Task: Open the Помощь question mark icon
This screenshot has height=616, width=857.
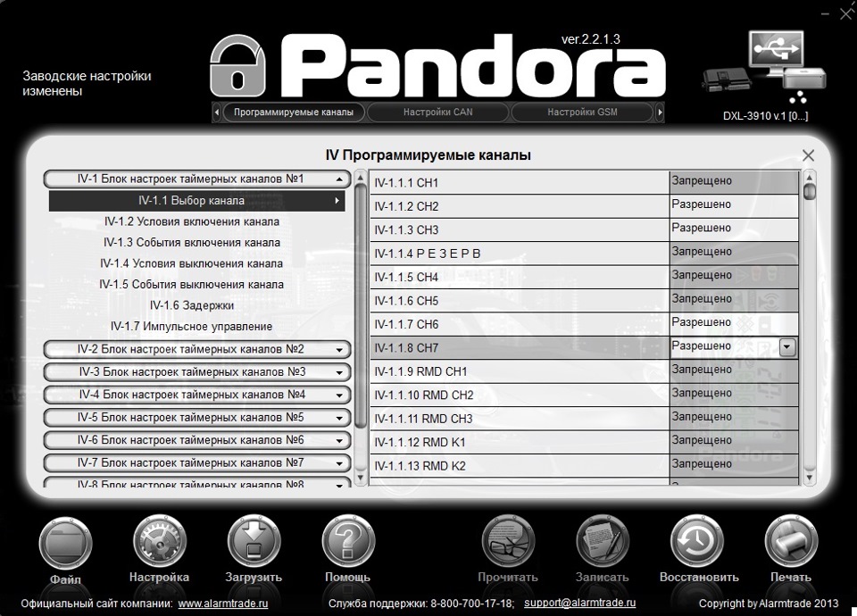Action: click(x=348, y=541)
